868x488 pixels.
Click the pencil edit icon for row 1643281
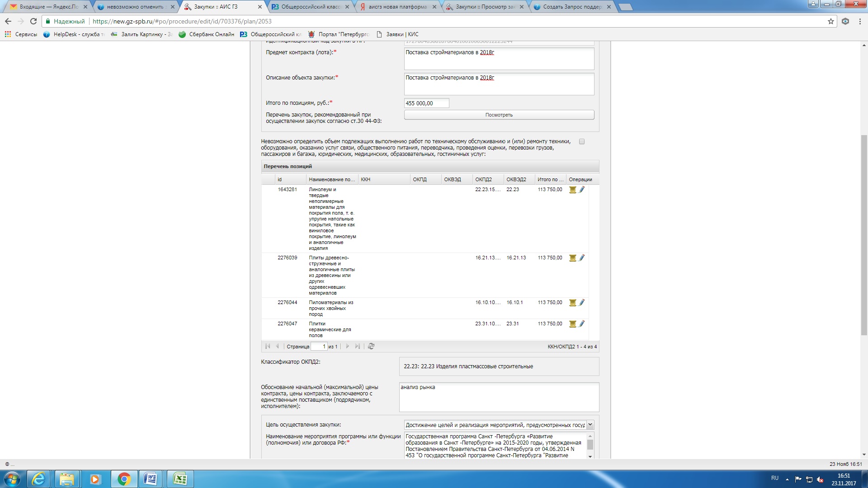[x=582, y=190]
